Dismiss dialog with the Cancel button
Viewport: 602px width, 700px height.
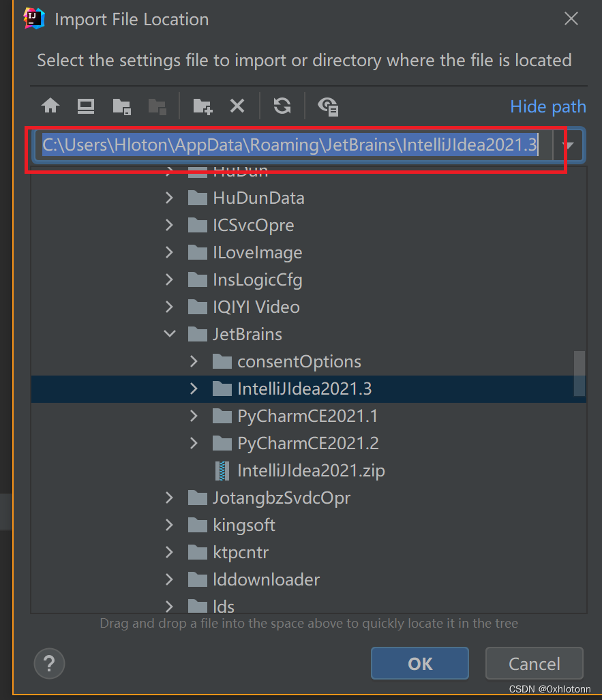click(534, 663)
